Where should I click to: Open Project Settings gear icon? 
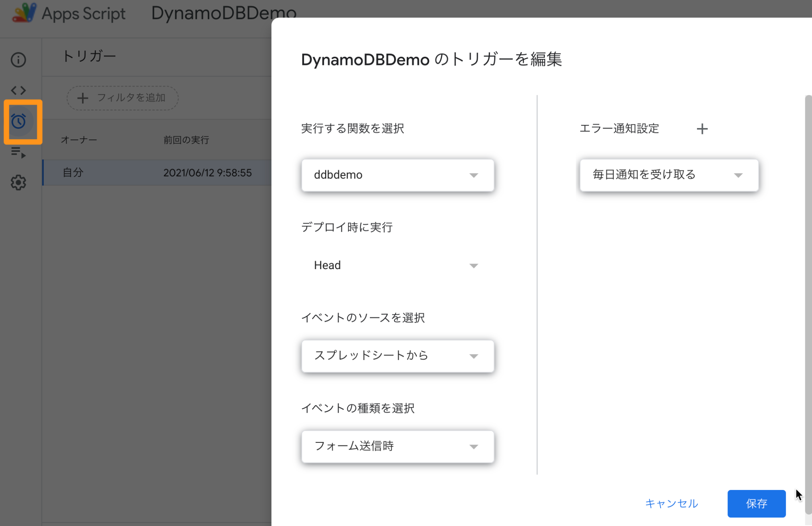point(18,183)
